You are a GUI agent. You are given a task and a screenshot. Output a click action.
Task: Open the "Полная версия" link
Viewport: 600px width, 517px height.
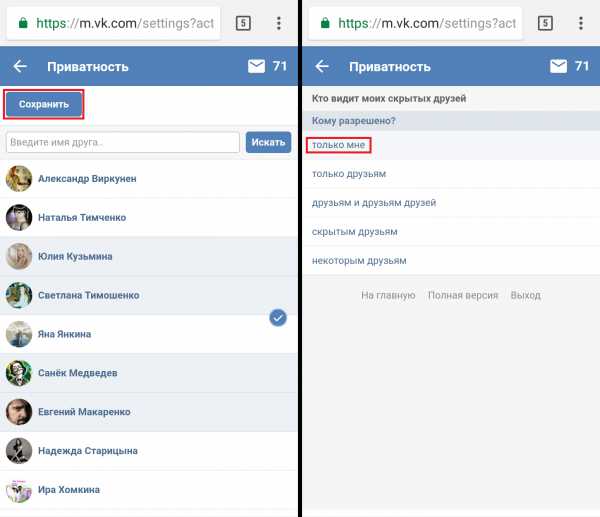462,296
